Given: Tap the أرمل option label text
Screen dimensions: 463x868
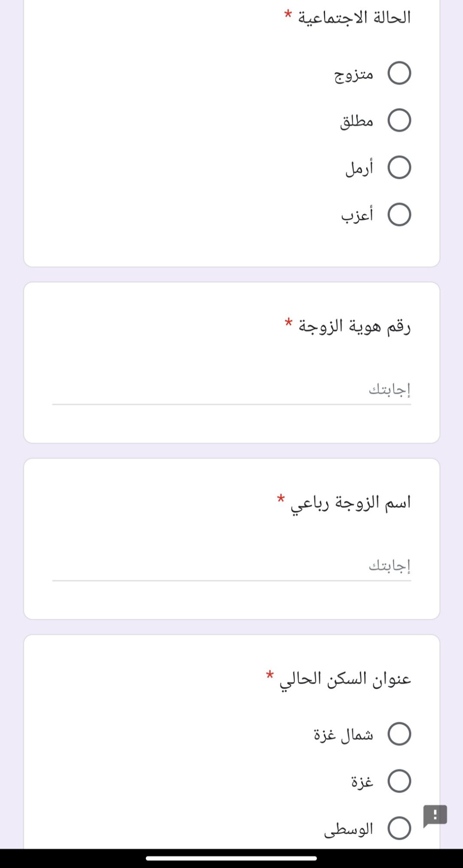Looking at the screenshot, I should 359,168.
